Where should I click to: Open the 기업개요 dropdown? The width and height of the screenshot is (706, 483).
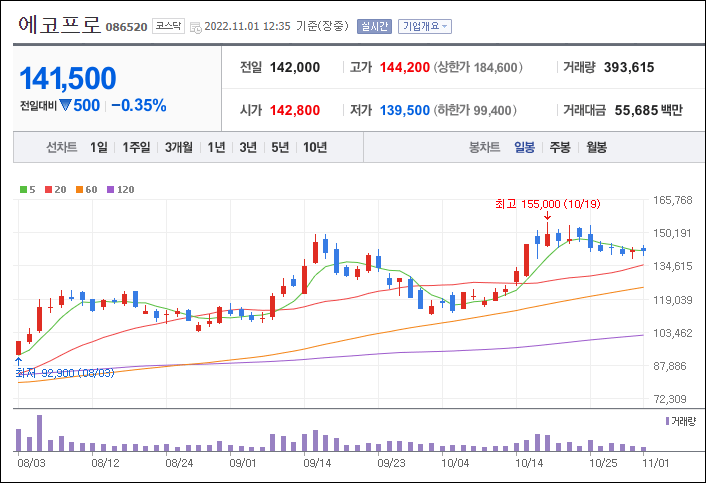(x=425, y=27)
